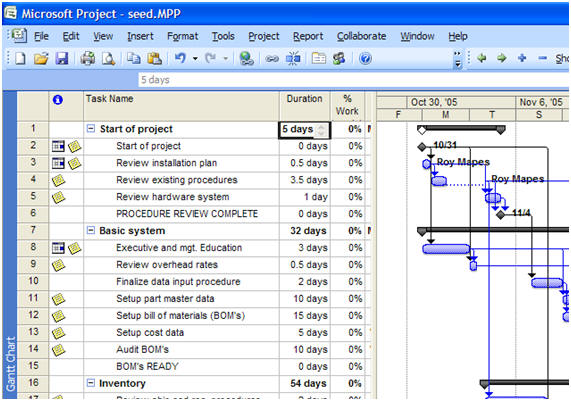Open the Tools menu
Image resolution: width=571 pixels, height=401 pixels.
click(223, 36)
